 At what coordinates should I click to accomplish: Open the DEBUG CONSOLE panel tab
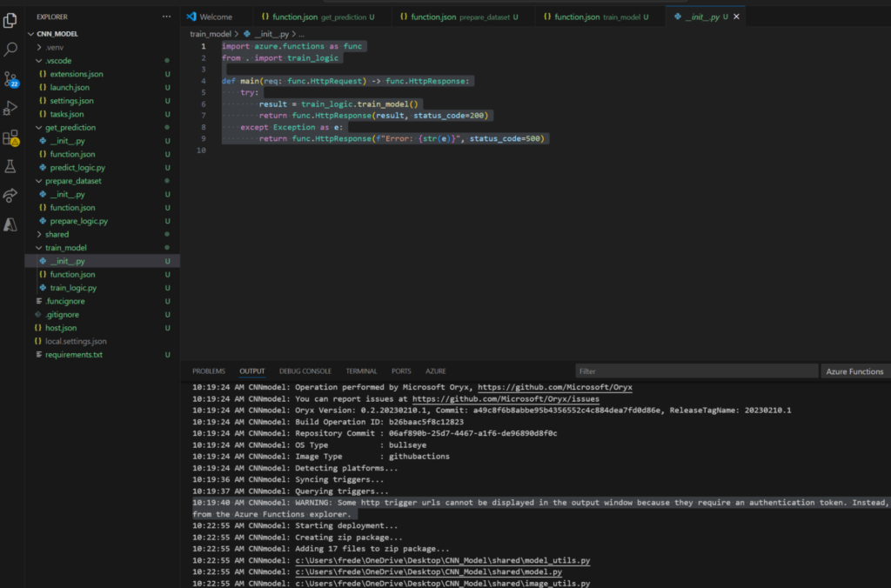tap(305, 371)
